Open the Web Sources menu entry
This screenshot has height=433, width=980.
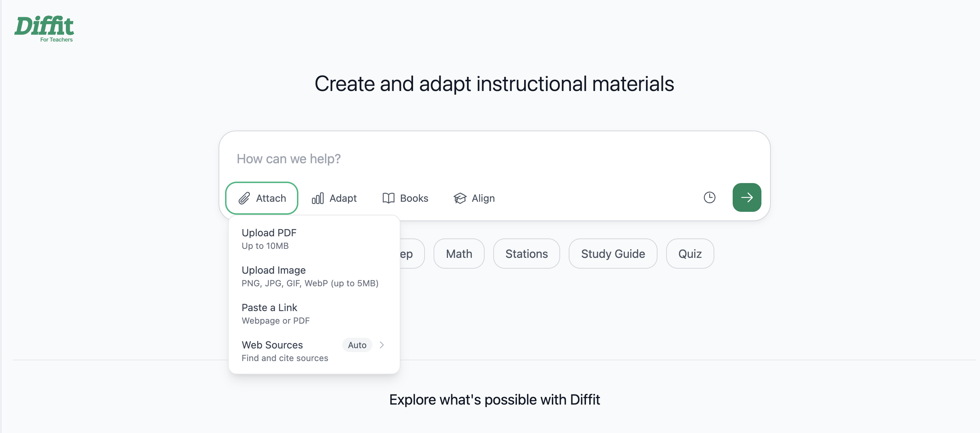(x=314, y=350)
